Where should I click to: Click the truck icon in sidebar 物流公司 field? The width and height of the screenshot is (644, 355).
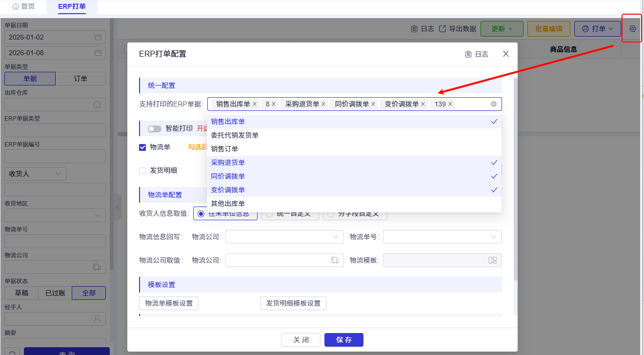click(x=97, y=267)
